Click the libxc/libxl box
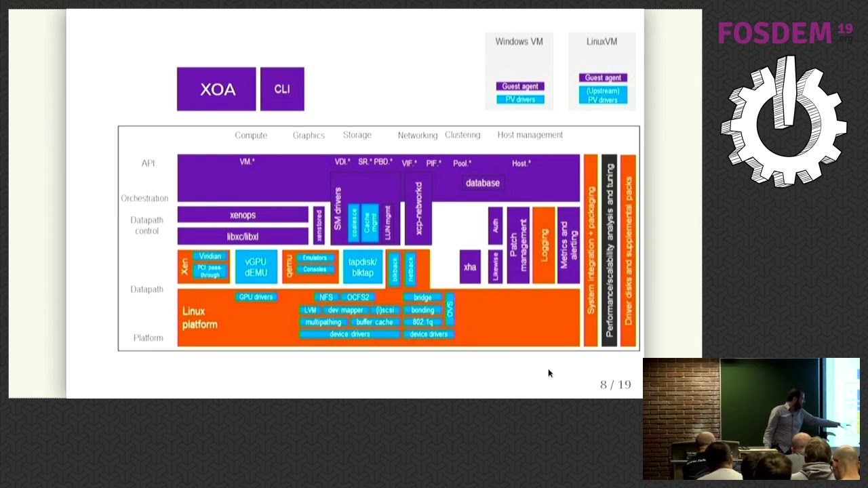The height and width of the screenshot is (488, 868). coord(243,237)
